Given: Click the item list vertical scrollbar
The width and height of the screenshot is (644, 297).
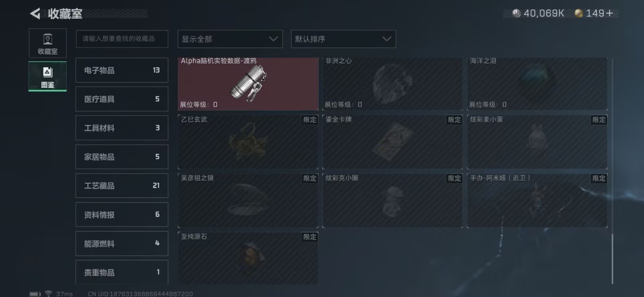Looking at the screenshot, I should pos(612,171).
